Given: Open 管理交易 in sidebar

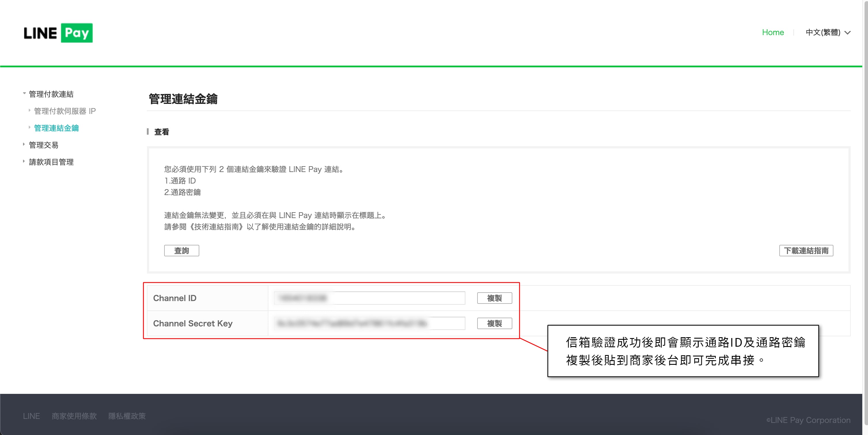Looking at the screenshot, I should [x=43, y=145].
